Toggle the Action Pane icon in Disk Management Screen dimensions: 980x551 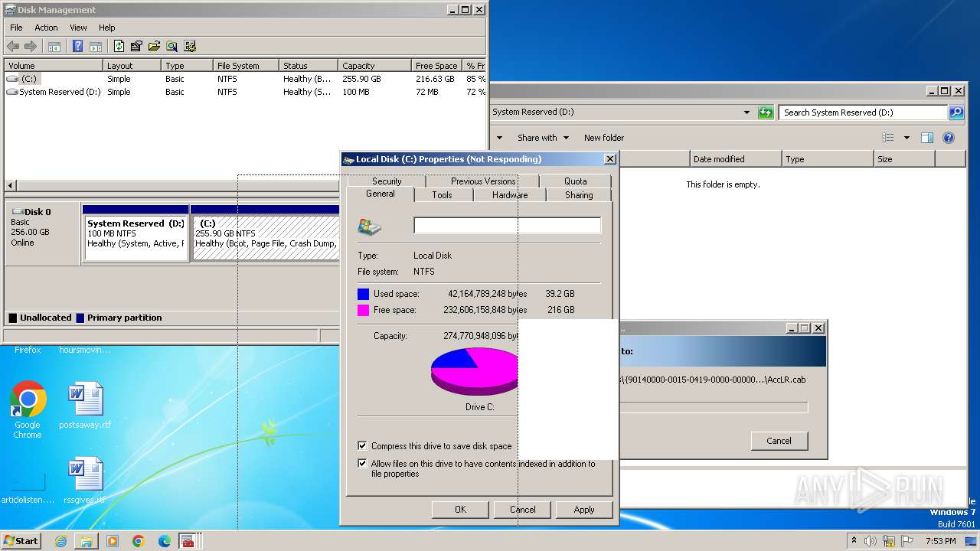coord(96,46)
